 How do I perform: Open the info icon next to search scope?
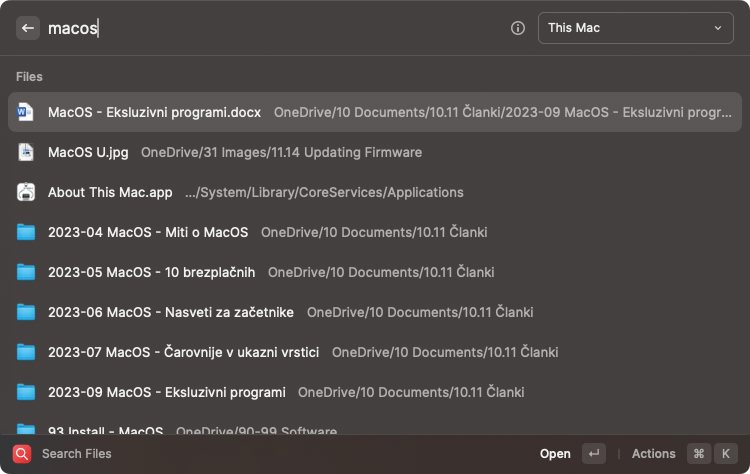tap(518, 28)
